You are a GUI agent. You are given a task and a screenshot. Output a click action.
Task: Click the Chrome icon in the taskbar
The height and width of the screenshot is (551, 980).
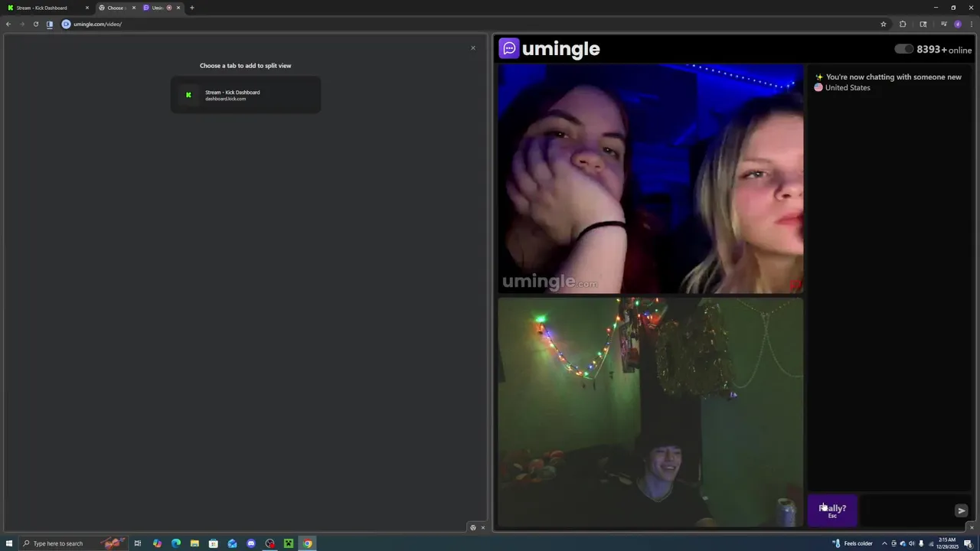[307, 543]
